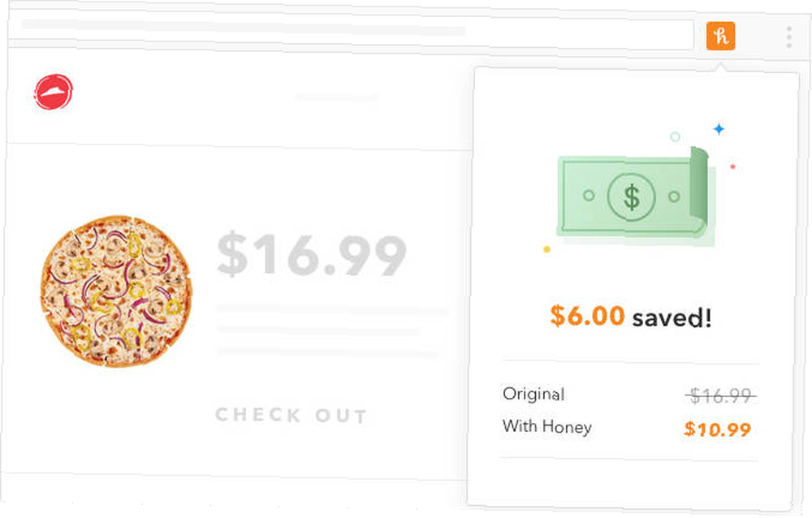
Task: Click the small teal circle near bill
Action: click(675, 136)
